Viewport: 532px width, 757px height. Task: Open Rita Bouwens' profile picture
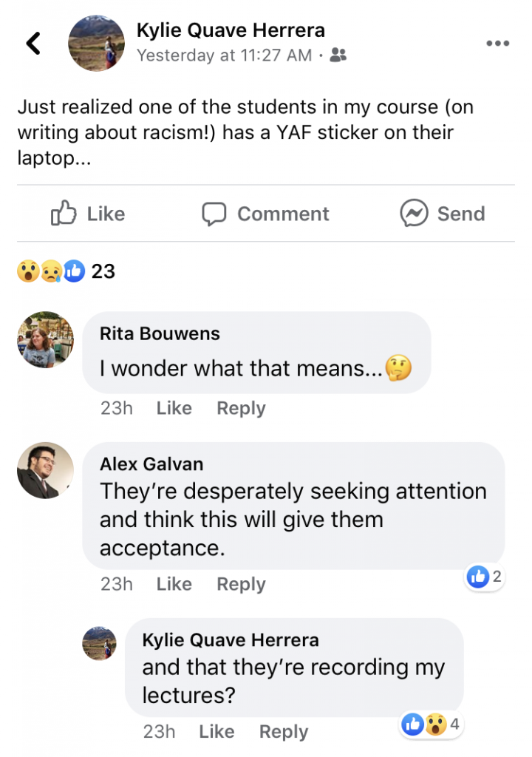pyautogui.click(x=45, y=339)
